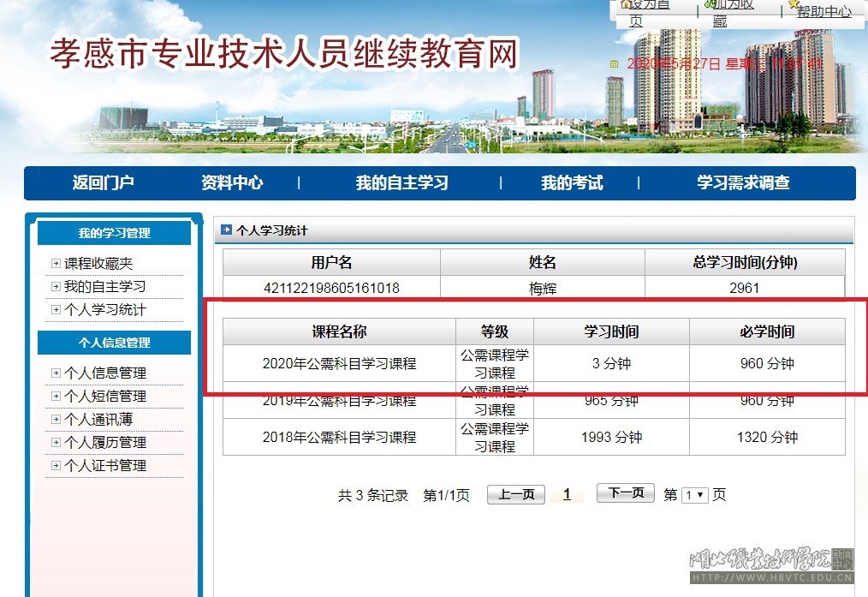Image resolution: width=868 pixels, height=597 pixels.
Task: Open the 帮助中心 help link
Action: click(x=823, y=11)
